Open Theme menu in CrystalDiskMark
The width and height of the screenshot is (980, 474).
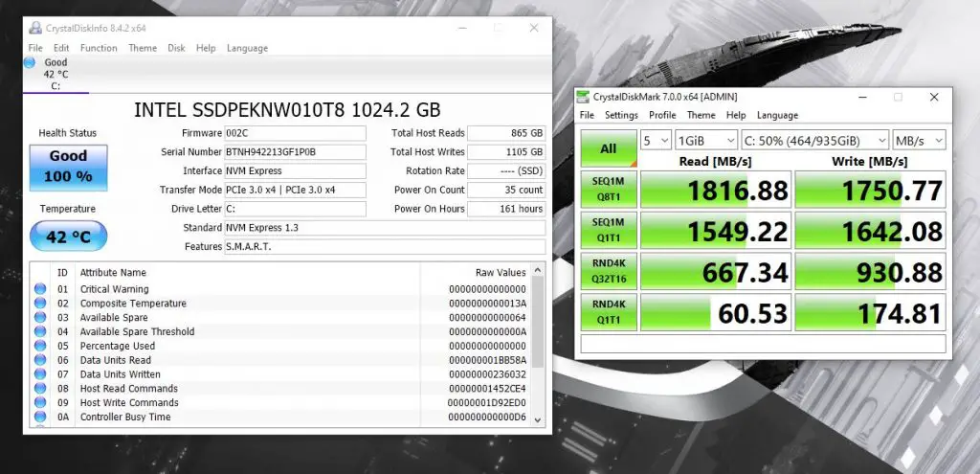click(x=702, y=115)
